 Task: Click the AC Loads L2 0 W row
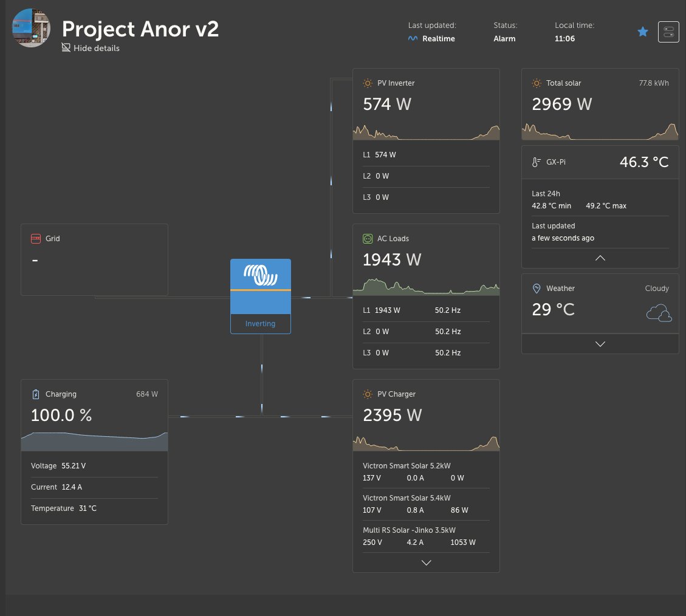426,332
